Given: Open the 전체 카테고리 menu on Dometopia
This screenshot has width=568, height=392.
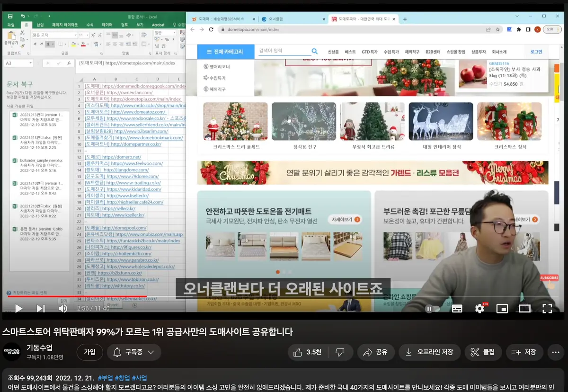Looking at the screenshot, I should point(225,52).
